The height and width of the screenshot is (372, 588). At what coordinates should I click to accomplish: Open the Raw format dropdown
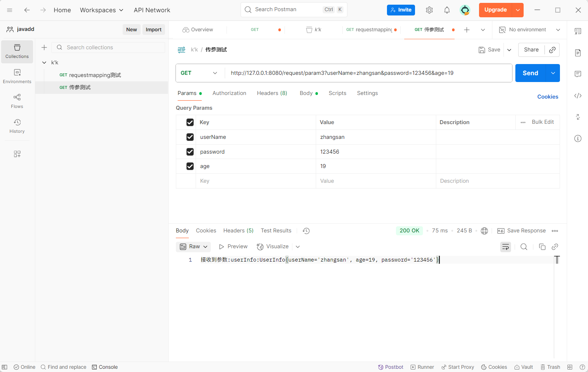pos(193,246)
